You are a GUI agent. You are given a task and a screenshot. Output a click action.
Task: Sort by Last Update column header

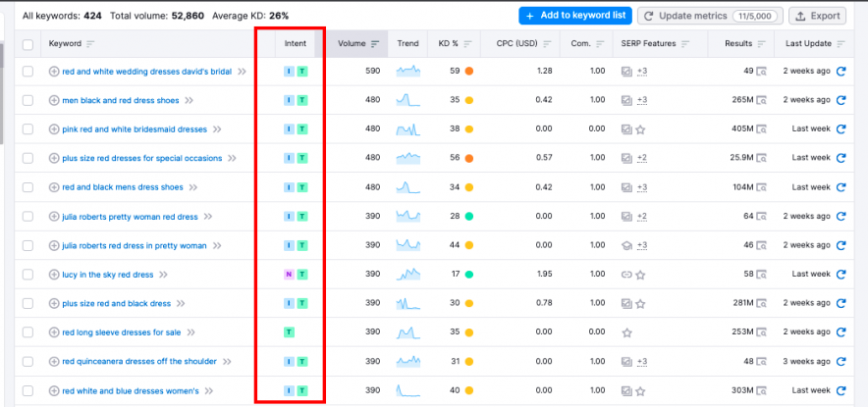(x=815, y=44)
